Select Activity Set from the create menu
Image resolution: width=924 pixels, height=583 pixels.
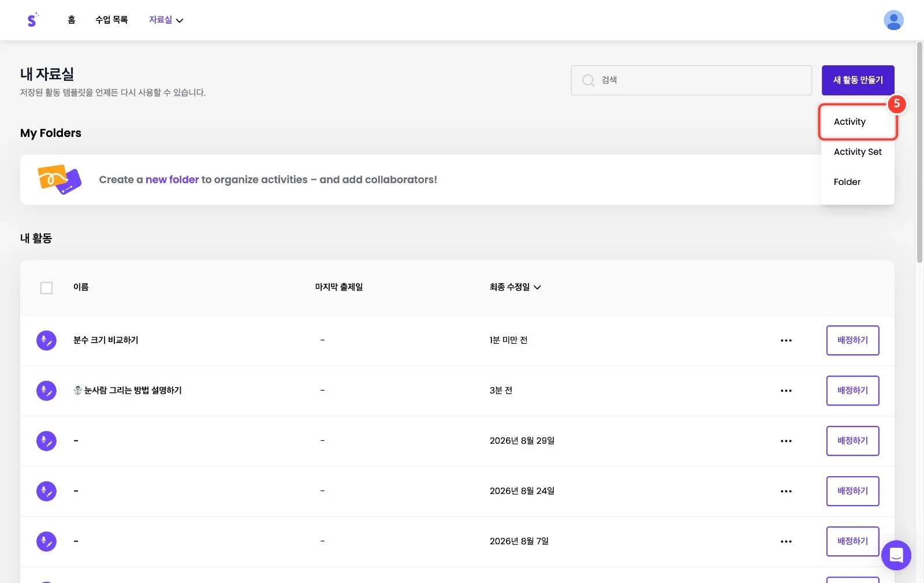(858, 152)
